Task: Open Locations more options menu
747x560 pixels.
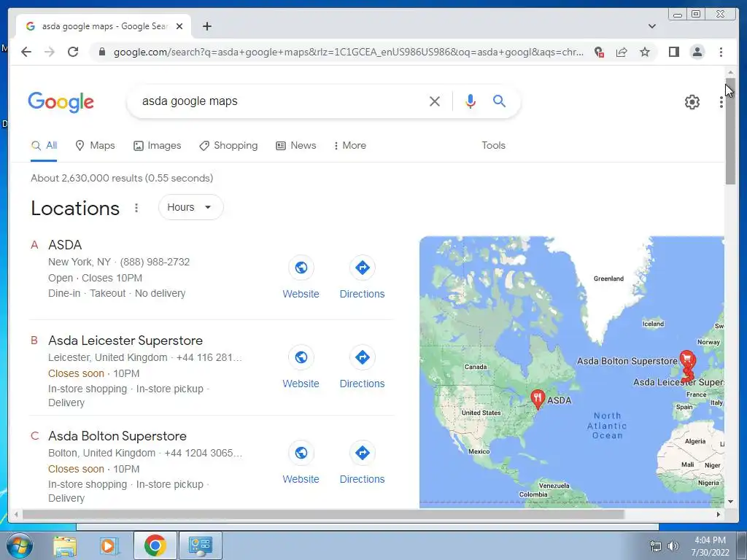Action: 136,208
